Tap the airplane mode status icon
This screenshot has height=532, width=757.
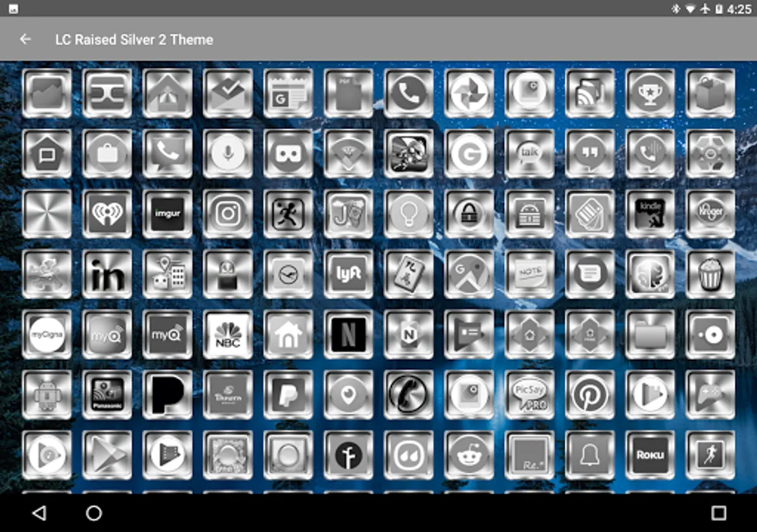704,9
